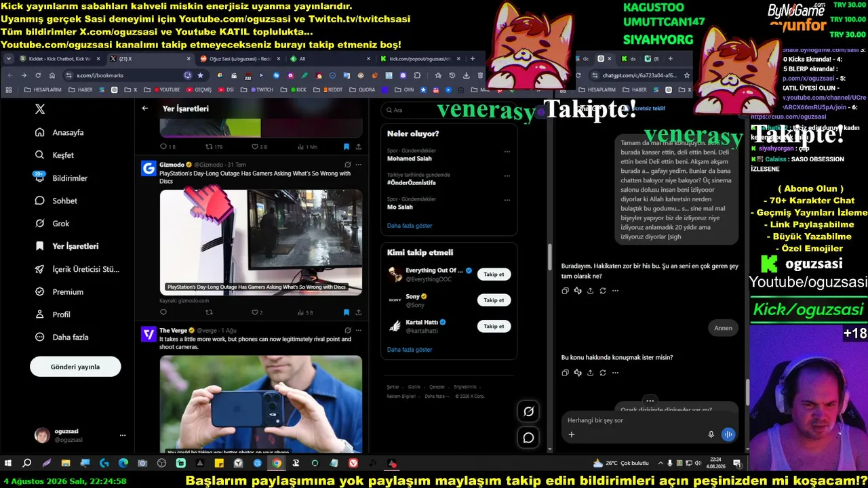Viewport: 868px width, 488px height.
Task: Copy the 'Buradayım' ChatGPT response
Action: click(x=565, y=291)
